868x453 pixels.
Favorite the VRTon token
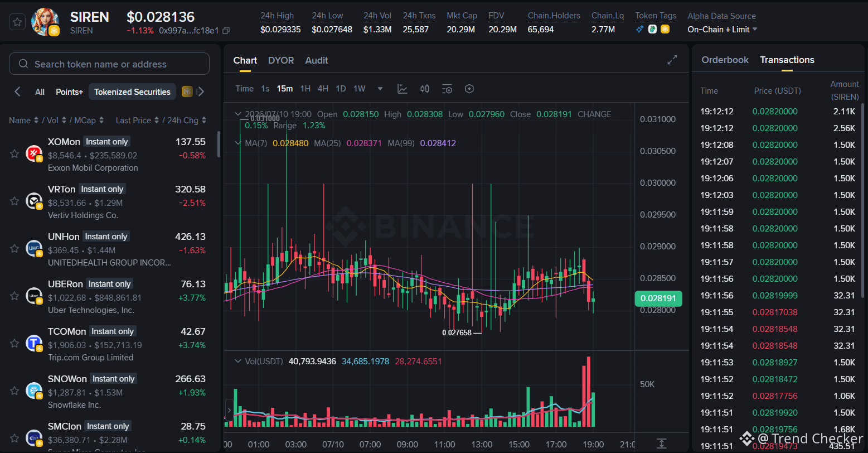tap(14, 201)
